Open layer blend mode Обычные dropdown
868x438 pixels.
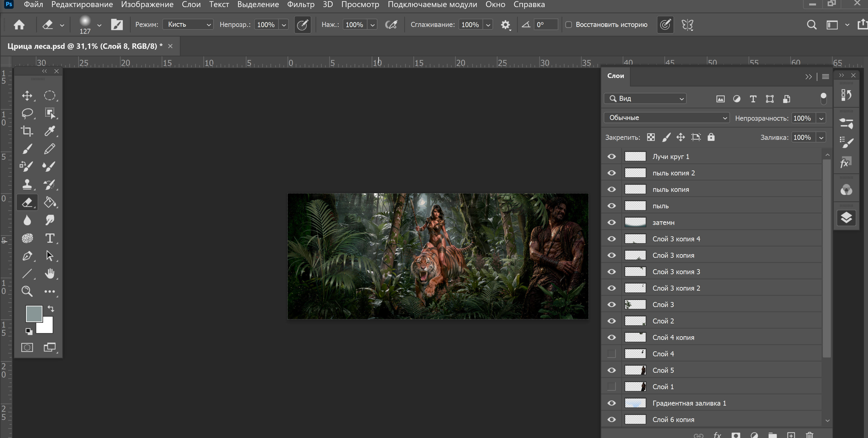coord(667,118)
